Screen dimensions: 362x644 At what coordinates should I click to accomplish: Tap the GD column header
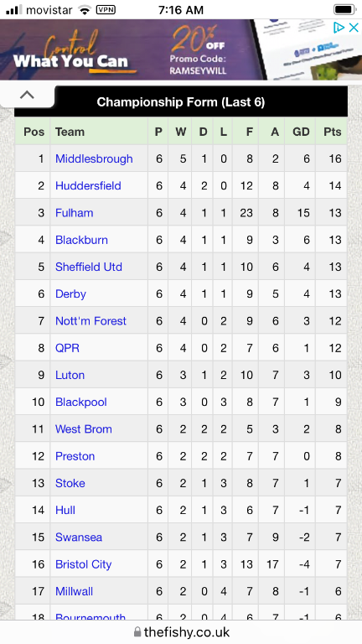point(301,132)
